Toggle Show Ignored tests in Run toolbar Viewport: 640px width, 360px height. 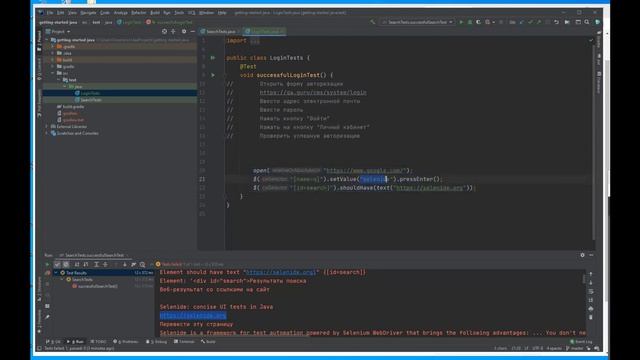(x=66, y=264)
